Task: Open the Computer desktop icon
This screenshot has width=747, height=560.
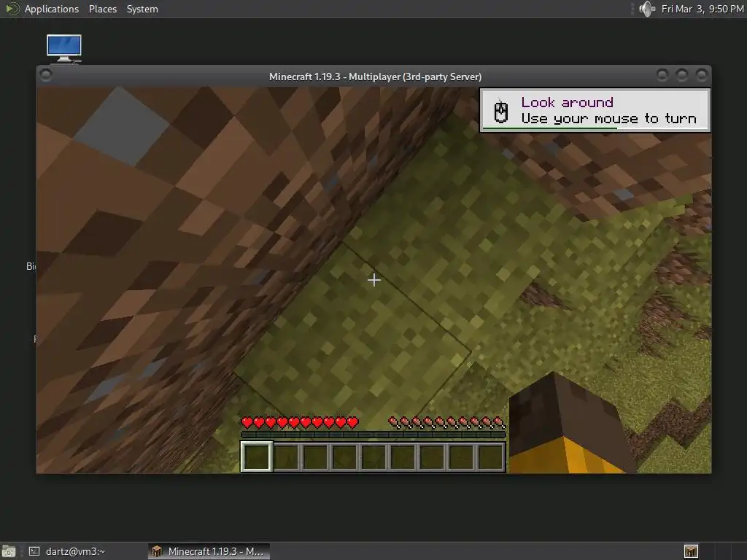Action: tap(64, 49)
